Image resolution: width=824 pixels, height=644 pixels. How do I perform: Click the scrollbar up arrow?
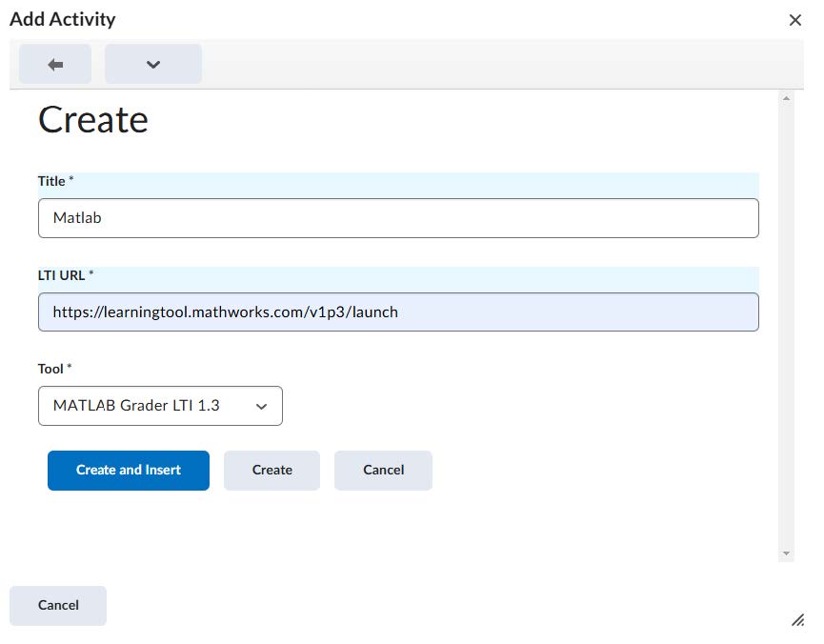point(786,98)
